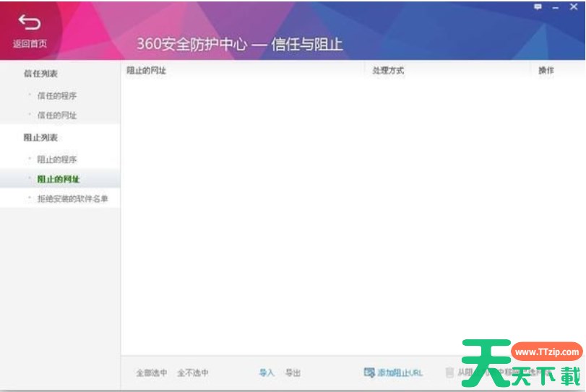Sort by the 阻止的网址 column header
Screen dimensions: 586x392
point(146,71)
